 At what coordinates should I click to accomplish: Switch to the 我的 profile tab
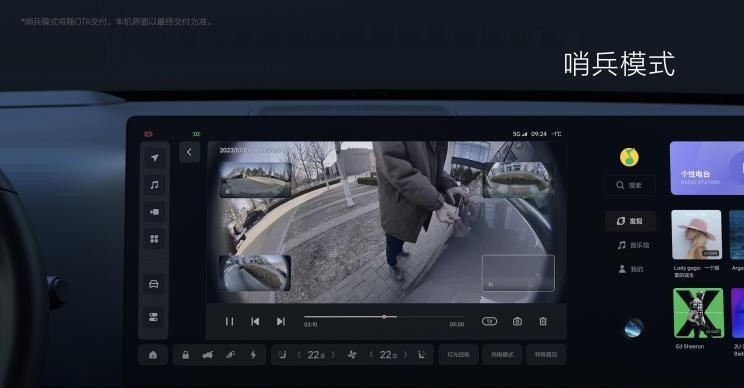click(631, 269)
